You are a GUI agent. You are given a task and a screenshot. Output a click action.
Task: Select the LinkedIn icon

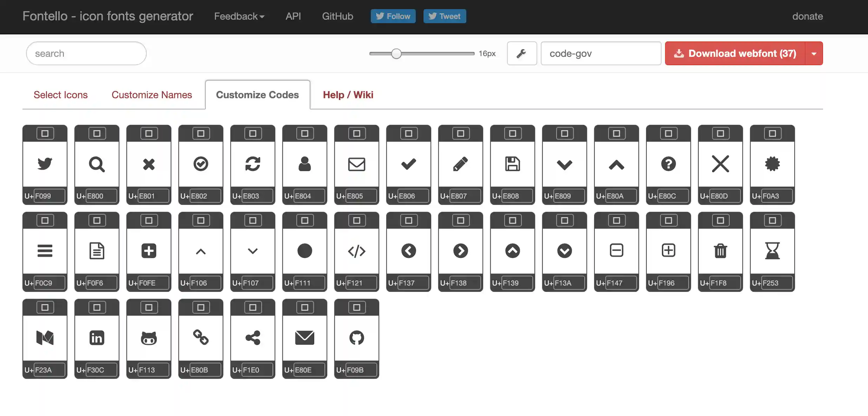(97, 338)
